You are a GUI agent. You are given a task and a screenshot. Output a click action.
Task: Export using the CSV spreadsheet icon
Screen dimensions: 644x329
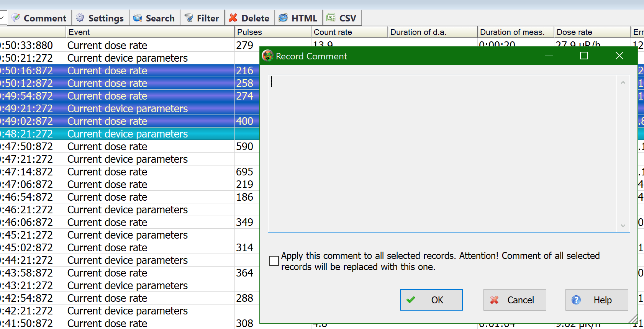tap(331, 18)
